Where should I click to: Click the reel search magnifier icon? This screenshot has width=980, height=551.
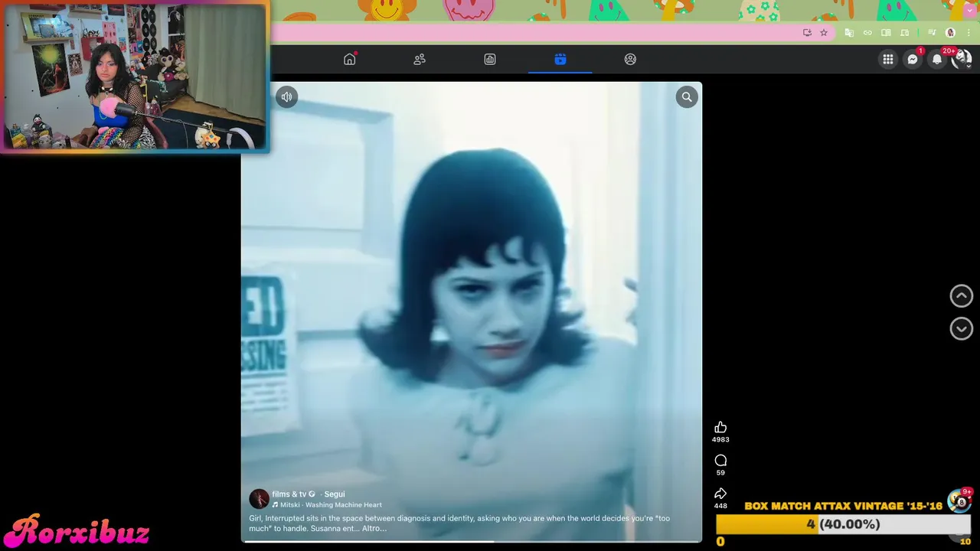(x=687, y=96)
